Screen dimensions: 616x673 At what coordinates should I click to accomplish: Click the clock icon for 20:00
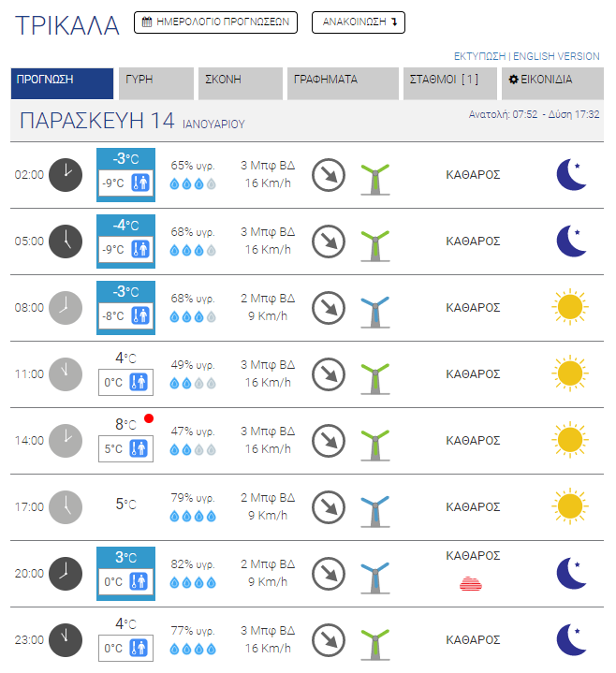tap(66, 573)
